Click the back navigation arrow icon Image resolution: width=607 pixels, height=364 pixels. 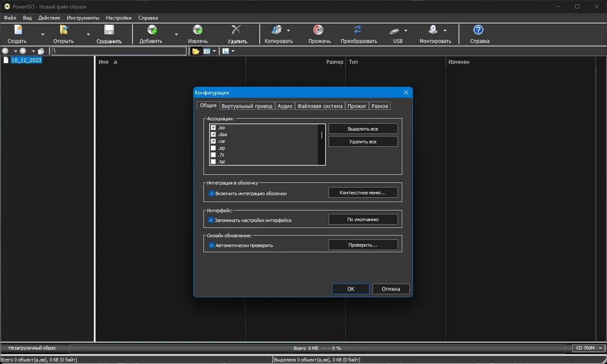tap(6, 51)
